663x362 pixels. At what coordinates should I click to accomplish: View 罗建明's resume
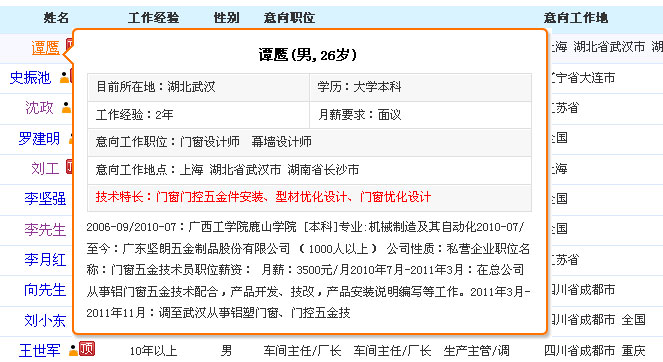point(39,138)
